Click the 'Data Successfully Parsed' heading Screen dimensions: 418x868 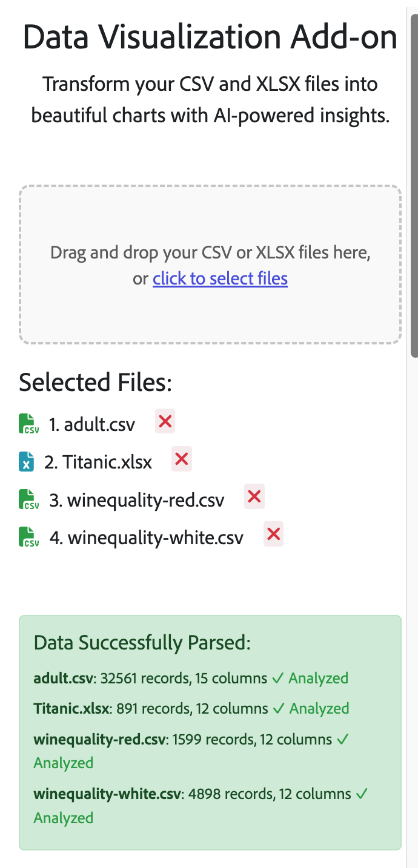click(x=142, y=643)
